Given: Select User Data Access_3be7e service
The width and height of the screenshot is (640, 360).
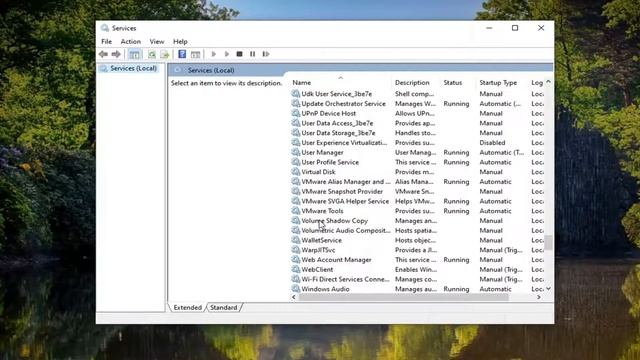Looking at the screenshot, I should click(x=417, y=123).
